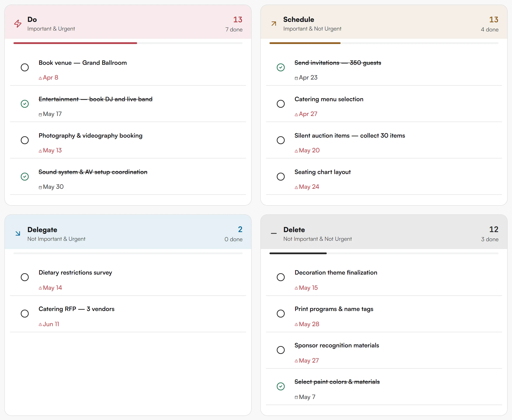Click calendar icon next to May 17
512x420 pixels.
tap(40, 115)
